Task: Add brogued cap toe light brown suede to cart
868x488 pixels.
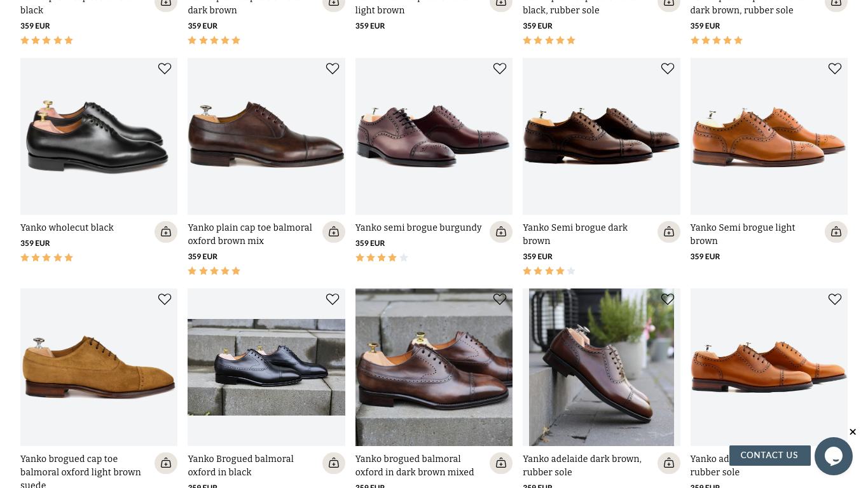Action: tap(166, 463)
